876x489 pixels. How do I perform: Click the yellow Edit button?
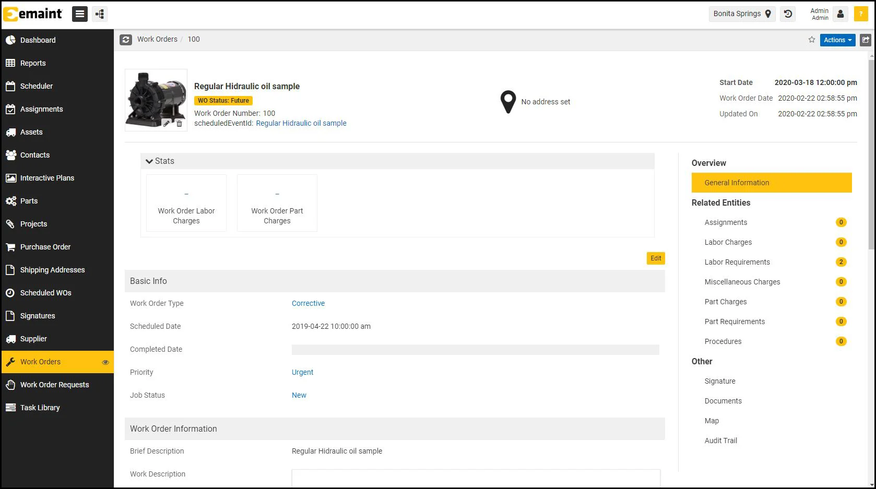point(655,258)
